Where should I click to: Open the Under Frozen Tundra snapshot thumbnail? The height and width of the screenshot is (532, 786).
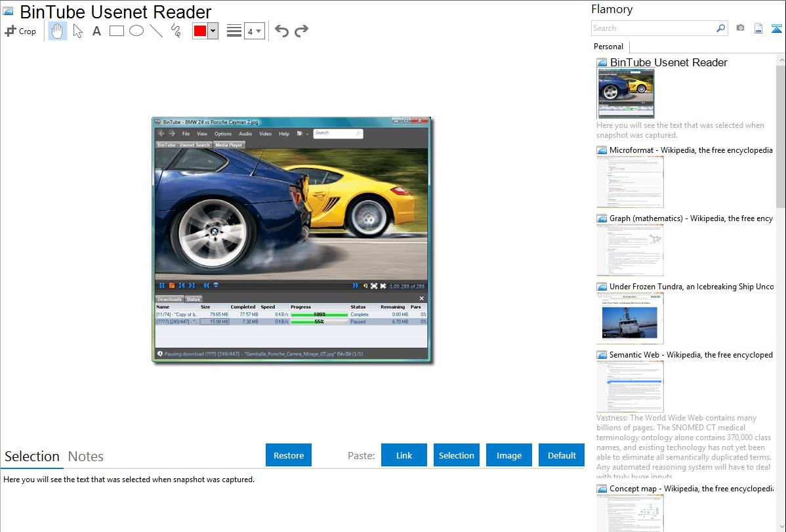(x=630, y=318)
